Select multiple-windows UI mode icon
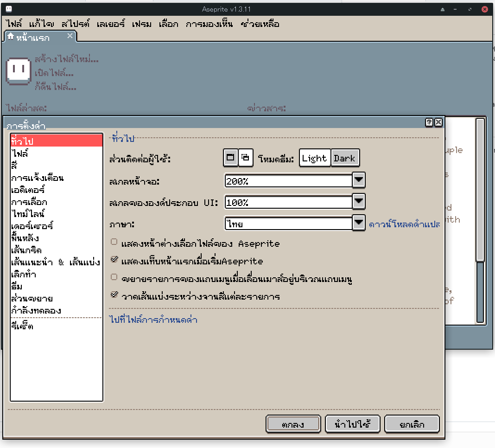The height and width of the screenshot is (448, 495). 245,158
